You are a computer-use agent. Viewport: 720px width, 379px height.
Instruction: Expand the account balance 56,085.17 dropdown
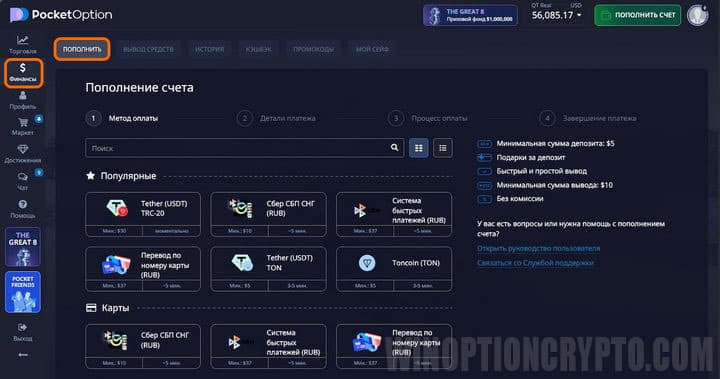557,15
